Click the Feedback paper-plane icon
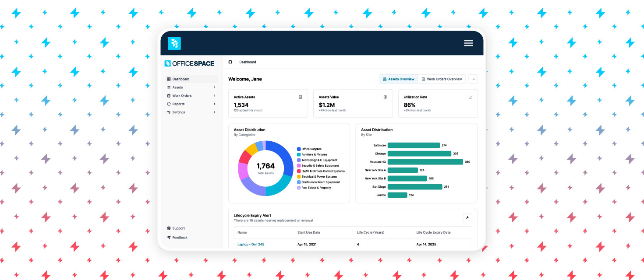Viewport: 644px width, 280px height. (x=169, y=237)
